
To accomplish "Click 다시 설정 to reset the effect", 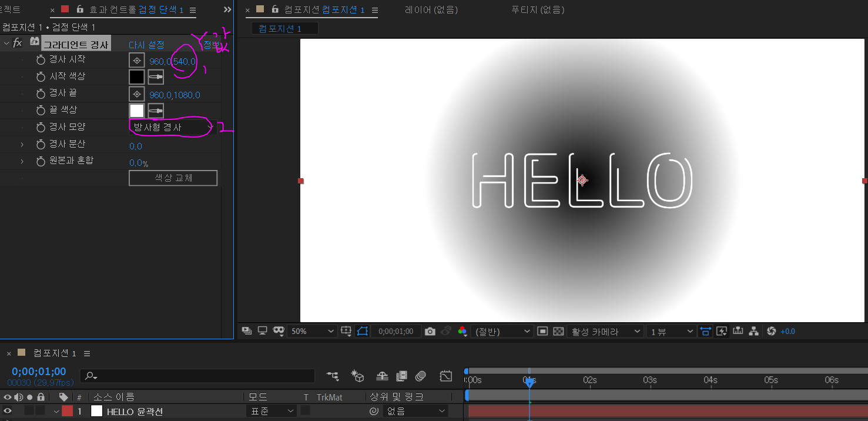I will tap(146, 45).
